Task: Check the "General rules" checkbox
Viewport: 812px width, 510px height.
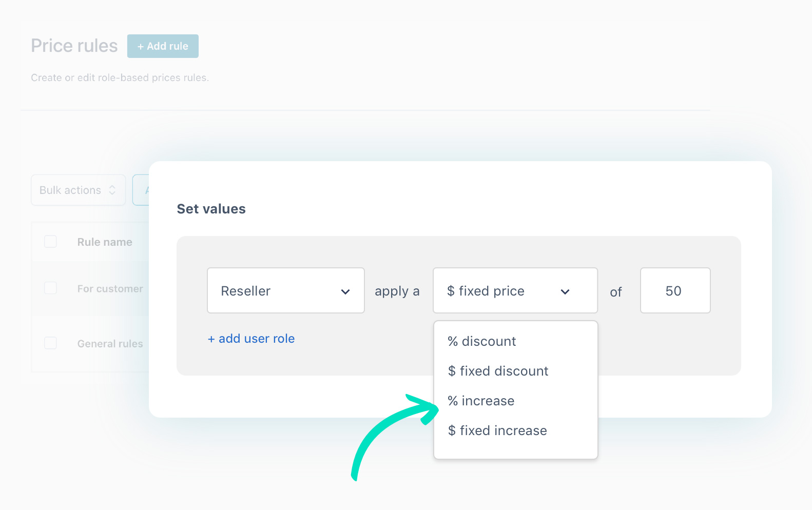Action: point(50,343)
